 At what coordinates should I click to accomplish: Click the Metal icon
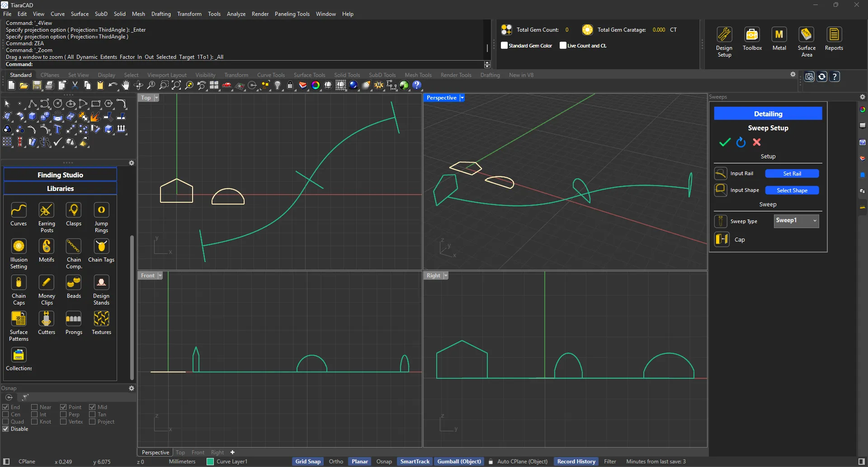click(779, 35)
